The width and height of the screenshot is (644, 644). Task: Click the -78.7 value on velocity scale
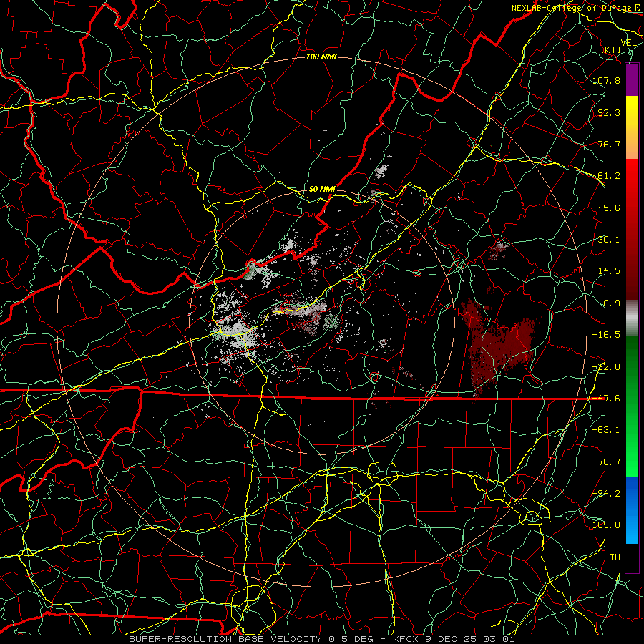click(606, 462)
